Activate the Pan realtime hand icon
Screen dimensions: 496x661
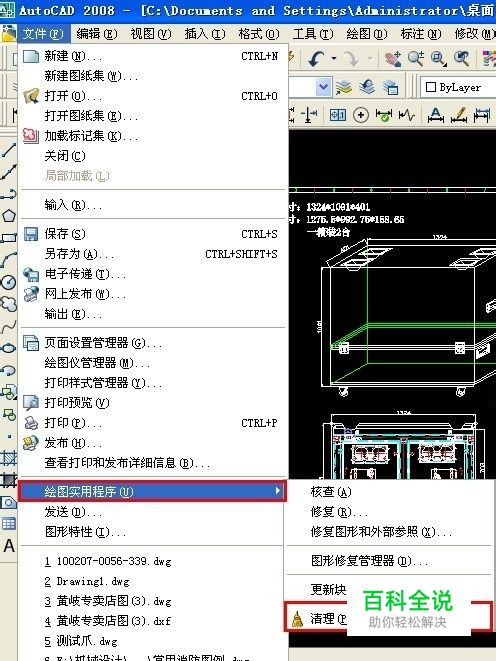[x=393, y=59]
